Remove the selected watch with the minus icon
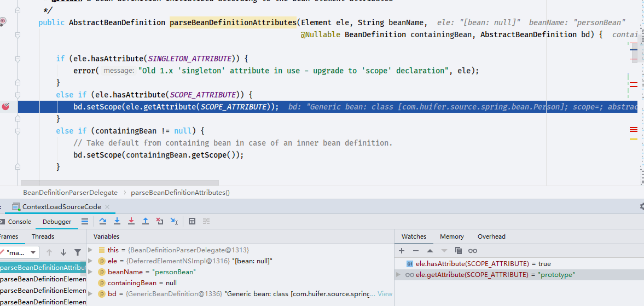The height and width of the screenshot is (306, 644). coord(416,251)
